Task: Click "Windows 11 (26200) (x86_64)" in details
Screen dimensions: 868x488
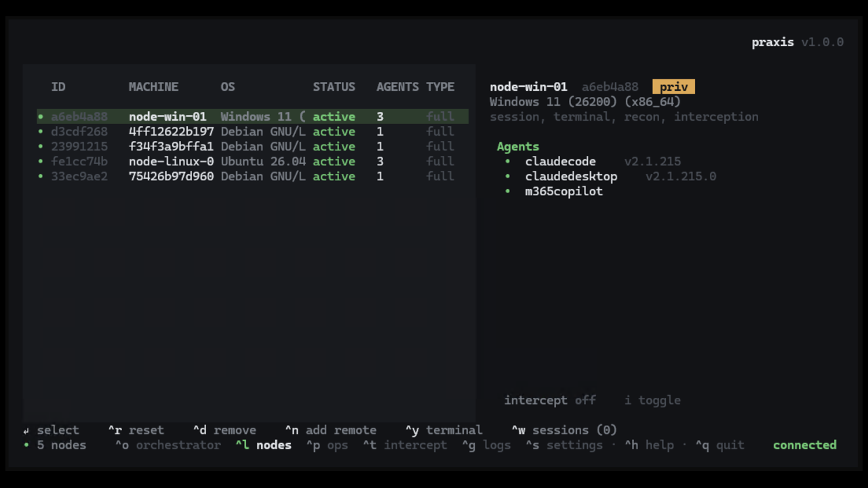Action: 585,102
